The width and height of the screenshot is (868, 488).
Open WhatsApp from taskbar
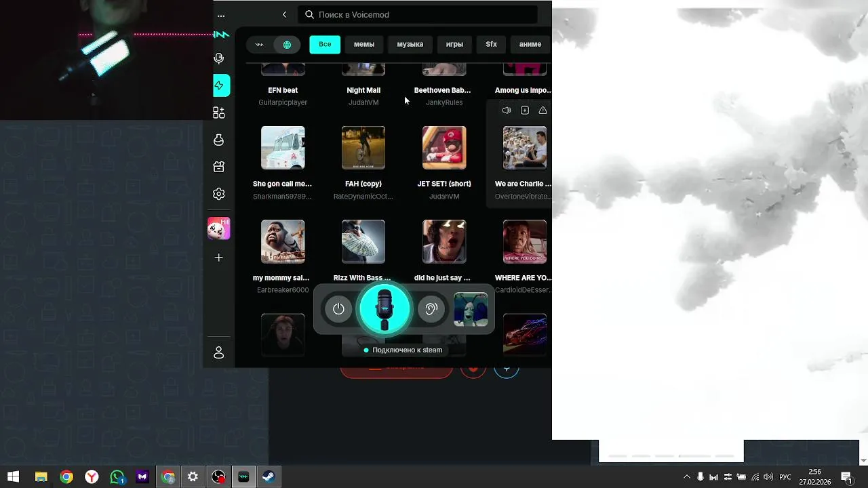[x=117, y=477]
